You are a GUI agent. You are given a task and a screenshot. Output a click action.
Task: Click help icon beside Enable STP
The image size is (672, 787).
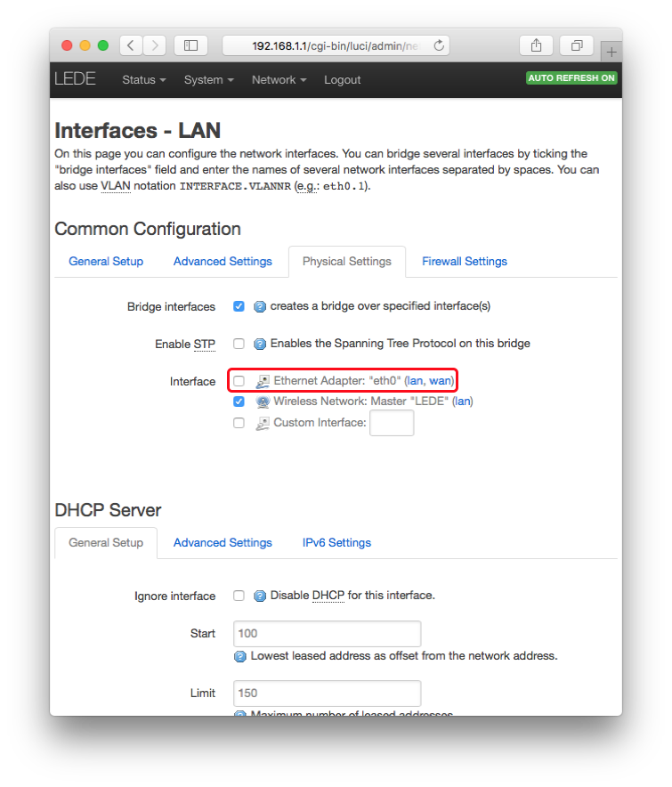coord(260,344)
